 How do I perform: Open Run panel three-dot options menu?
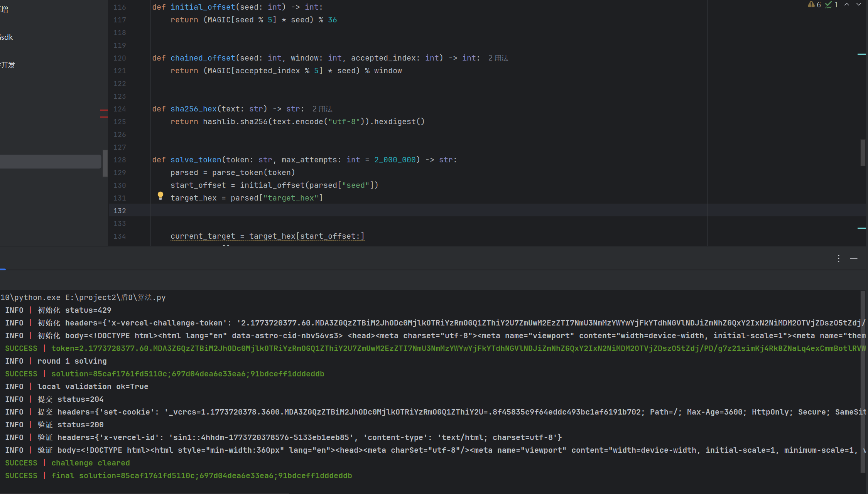tap(839, 258)
